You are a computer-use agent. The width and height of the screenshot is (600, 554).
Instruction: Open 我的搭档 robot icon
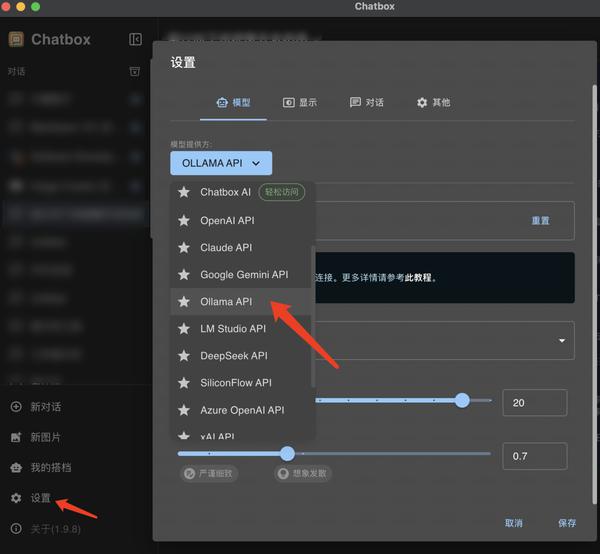tap(16, 467)
